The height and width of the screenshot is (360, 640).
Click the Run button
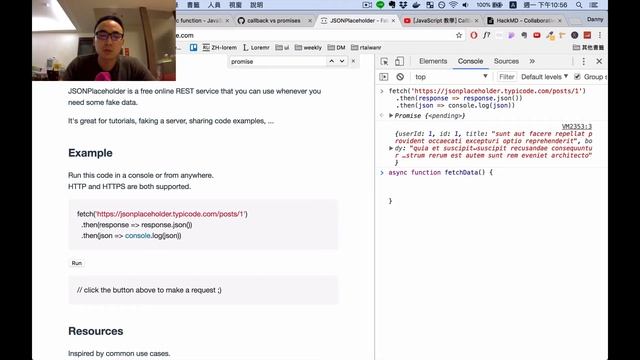coord(77,263)
